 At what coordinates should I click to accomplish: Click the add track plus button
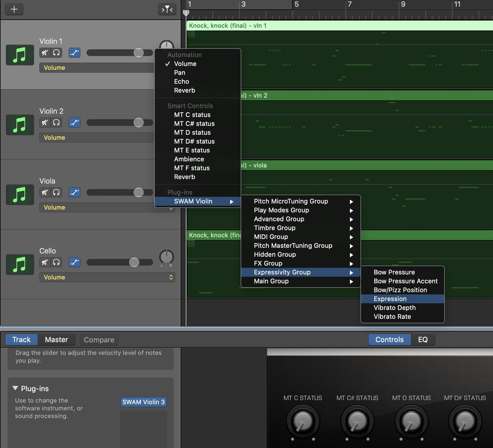point(14,9)
